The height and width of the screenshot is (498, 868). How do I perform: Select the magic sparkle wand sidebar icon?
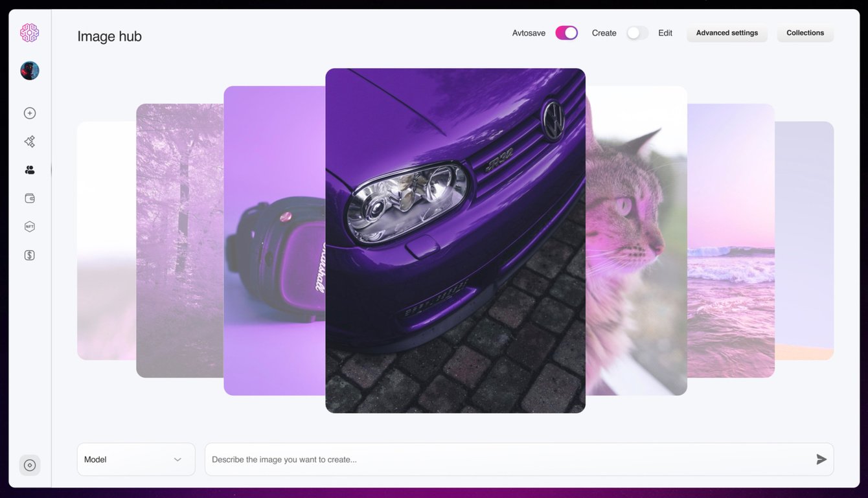click(30, 141)
